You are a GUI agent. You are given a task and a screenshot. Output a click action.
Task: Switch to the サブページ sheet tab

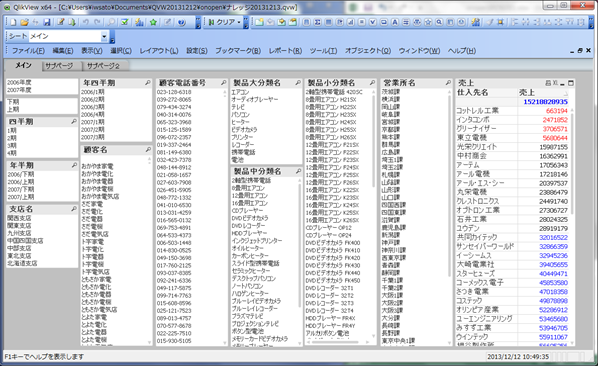pos(59,66)
